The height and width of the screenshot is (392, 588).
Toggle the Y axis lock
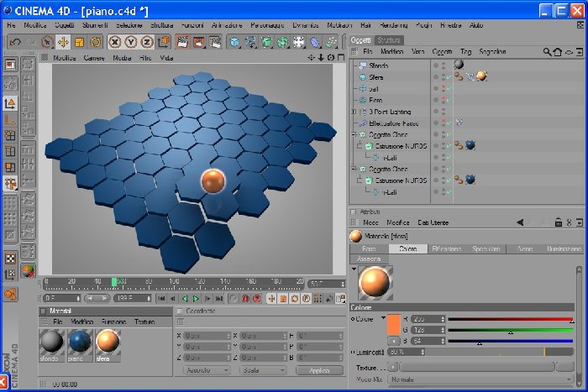pyautogui.click(x=131, y=42)
